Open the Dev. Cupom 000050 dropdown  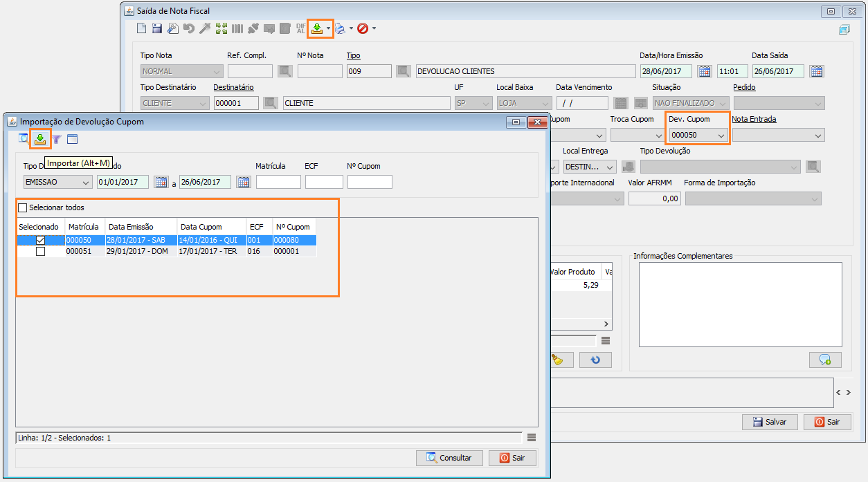click(698, 135)
